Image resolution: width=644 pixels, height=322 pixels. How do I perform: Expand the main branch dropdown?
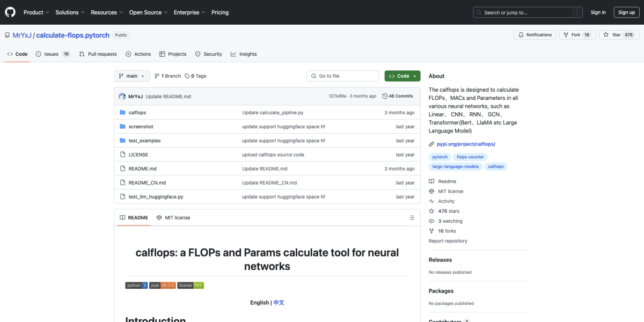(131, 76)
